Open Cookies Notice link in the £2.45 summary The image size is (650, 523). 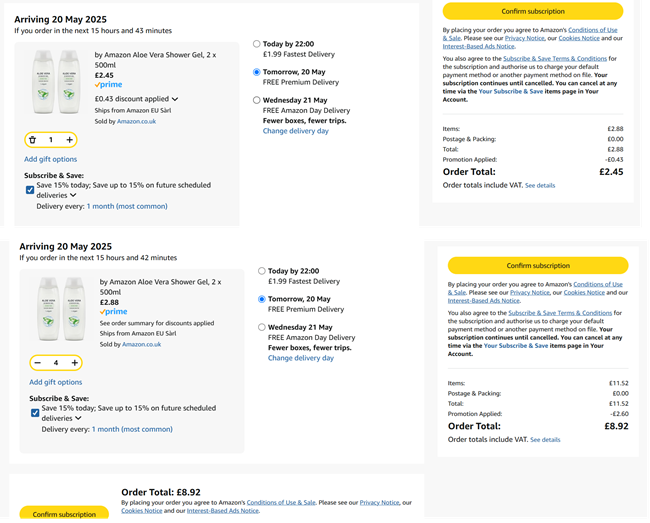[579, 38]
